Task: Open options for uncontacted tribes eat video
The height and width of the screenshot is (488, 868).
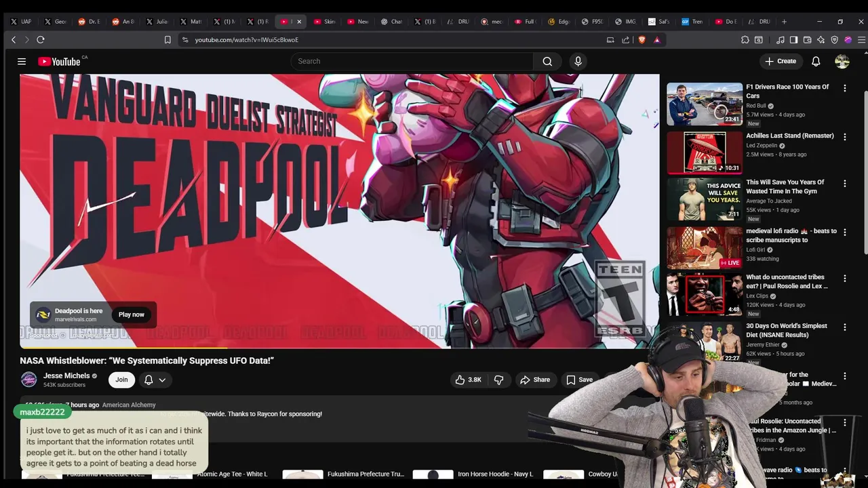Action: (x=844, y=279)
